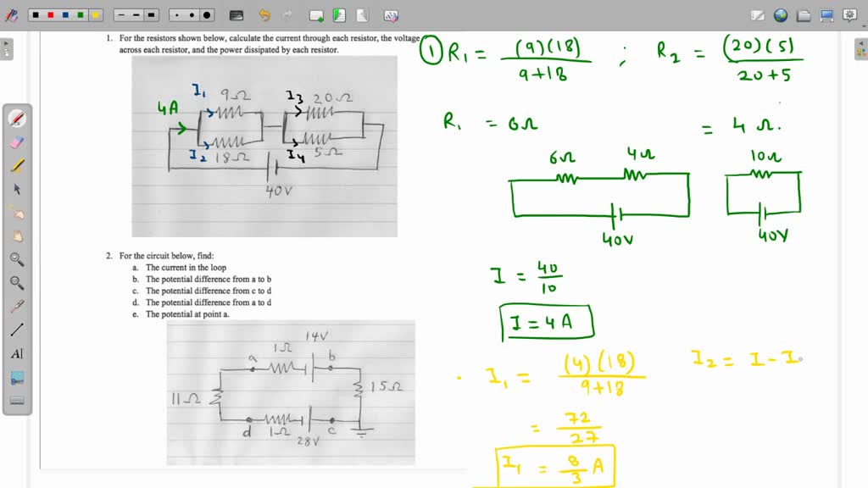
Task: Click the Undo button
Action: pos(263,14)
